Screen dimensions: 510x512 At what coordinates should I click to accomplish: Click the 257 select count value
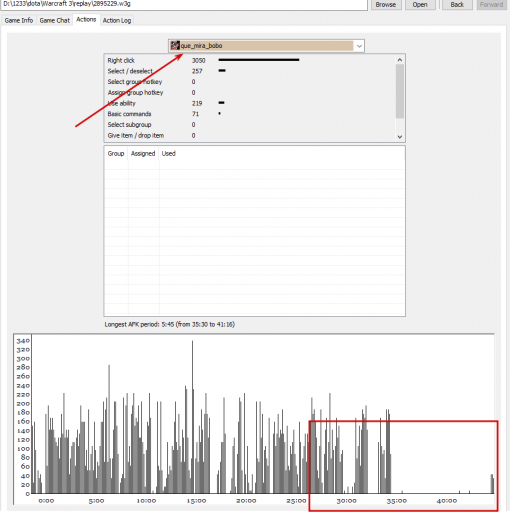pos(197,71)
